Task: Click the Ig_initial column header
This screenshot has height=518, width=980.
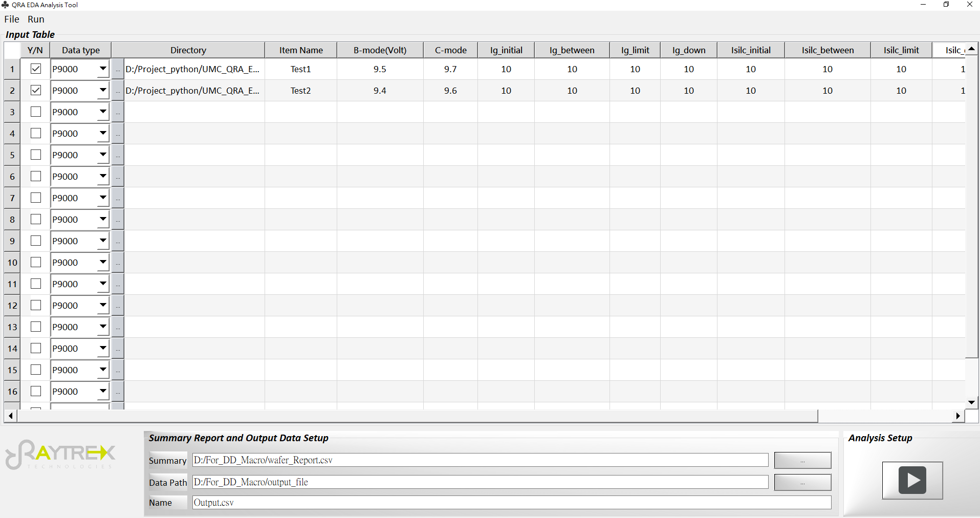Action: point(506,50)
